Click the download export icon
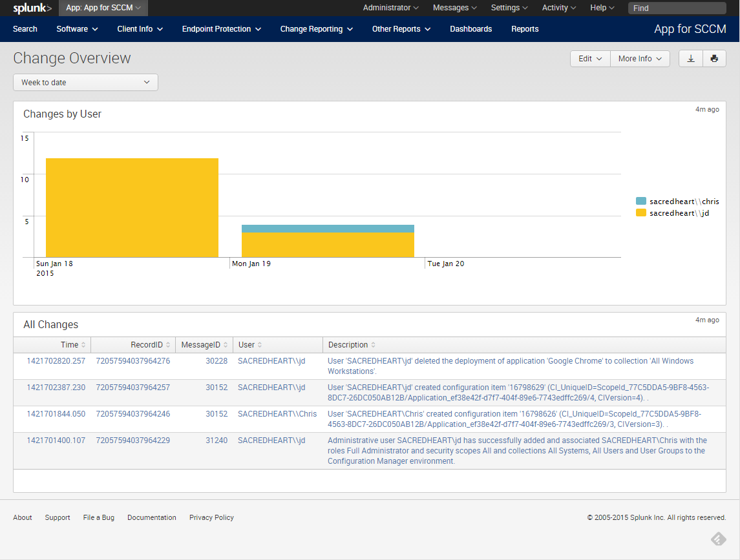This screenshot has height=560, width=740. [x=690, y=59]
